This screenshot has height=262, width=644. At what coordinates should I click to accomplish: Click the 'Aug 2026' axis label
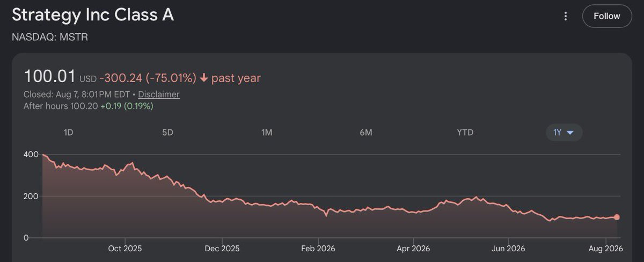pyautogui.click(x=606, y=249)
